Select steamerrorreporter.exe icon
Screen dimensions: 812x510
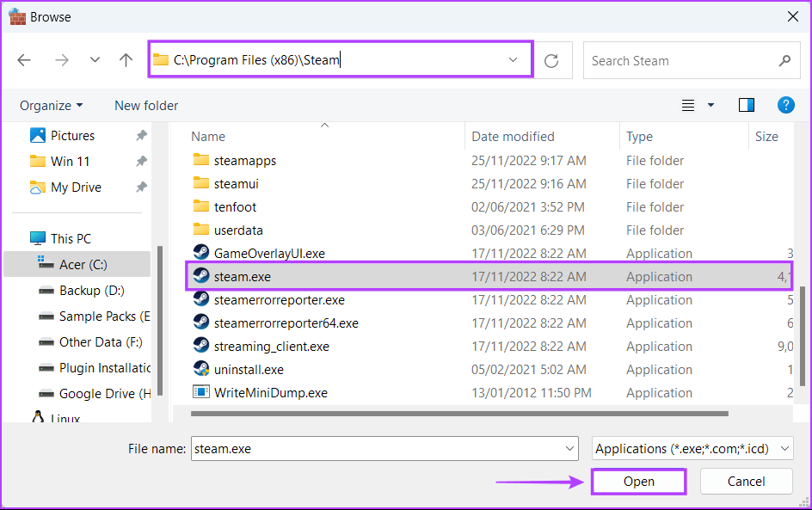201,299
